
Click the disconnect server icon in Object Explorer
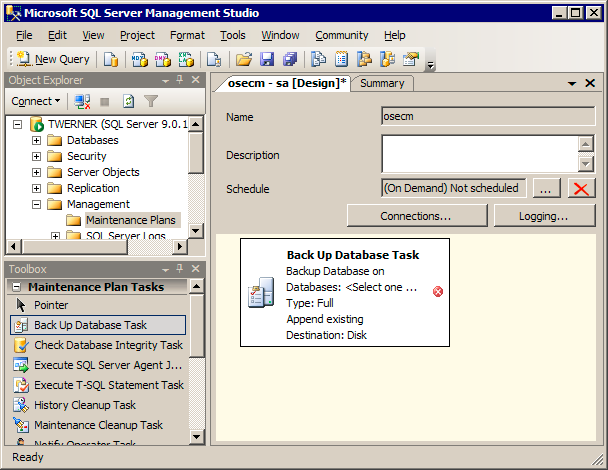tap(83, 101)
